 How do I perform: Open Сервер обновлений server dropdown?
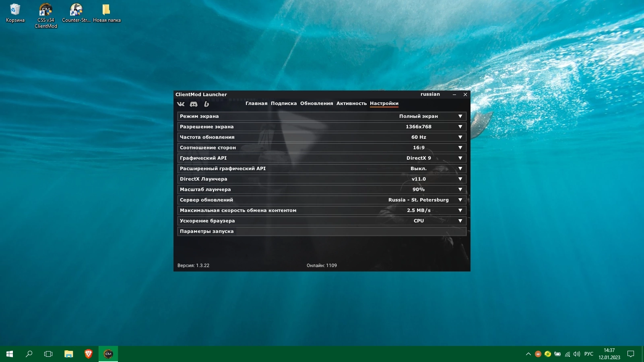click(460, 200)
